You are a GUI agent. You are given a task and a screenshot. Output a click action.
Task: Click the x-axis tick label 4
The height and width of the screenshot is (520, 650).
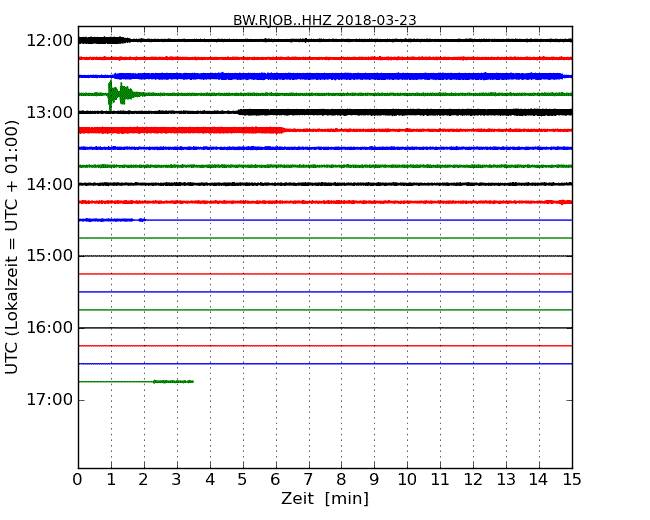coord(210,479)
